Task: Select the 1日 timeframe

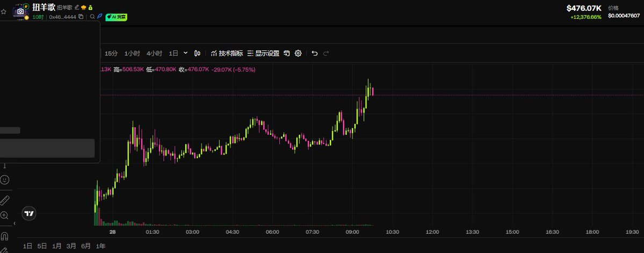Action: (x=173, y=53)
